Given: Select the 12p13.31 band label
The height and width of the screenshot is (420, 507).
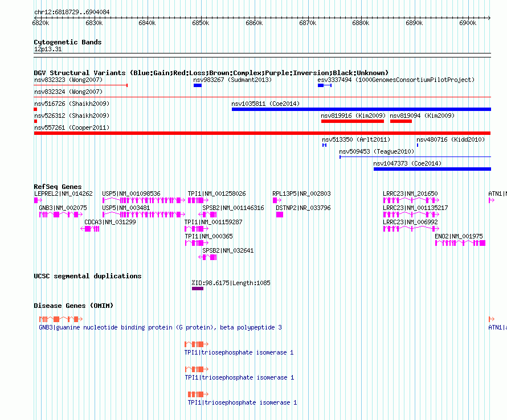Looking at the screenshot, I should [x=48, y=49].
